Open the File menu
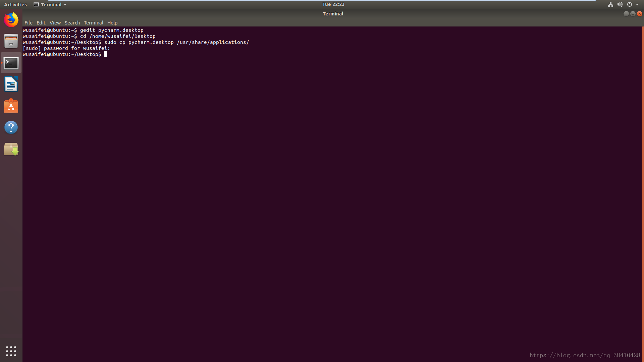Screen dimensions: 644x362 click(x=28, y=23)
